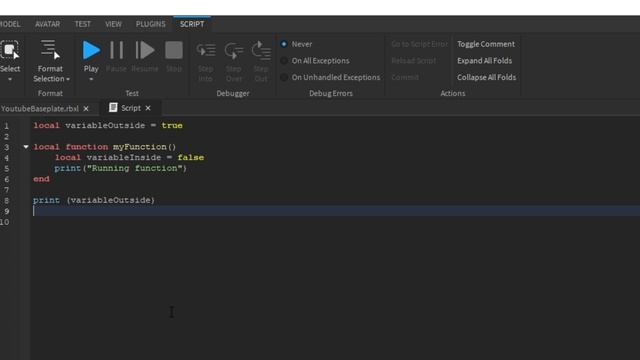Click print on line 8
640x360 pixels.
point(46,200)
